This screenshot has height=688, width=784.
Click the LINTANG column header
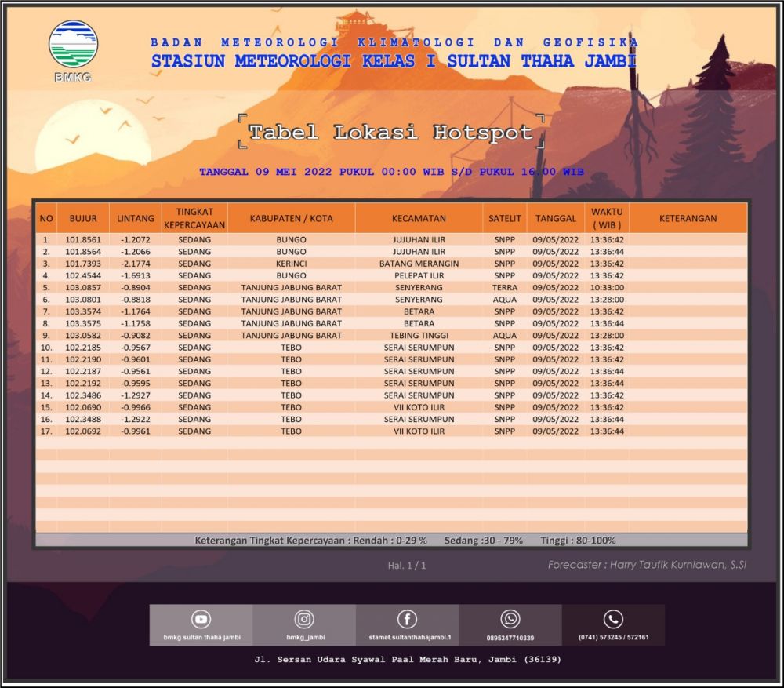click(x=136, y=218)
